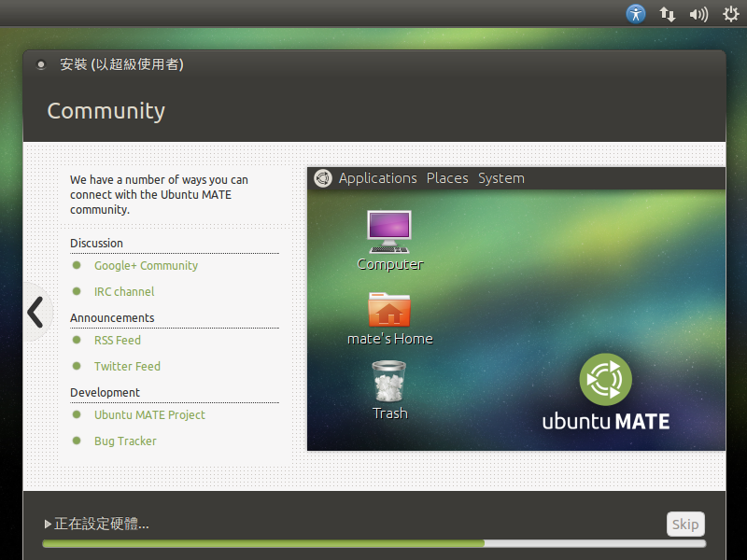Click the network connection arrows icon
Viewport: 747px width, 560px height.
tap(668, 14)
